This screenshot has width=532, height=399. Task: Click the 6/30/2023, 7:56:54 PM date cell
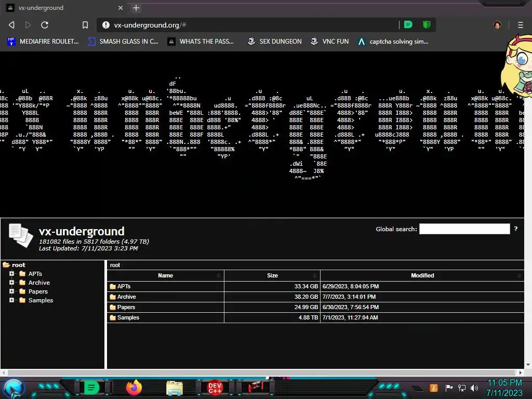pos(422,307)
